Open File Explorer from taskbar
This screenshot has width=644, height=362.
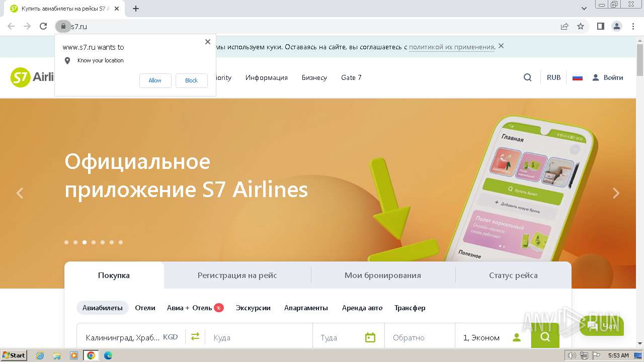point(57,355)
